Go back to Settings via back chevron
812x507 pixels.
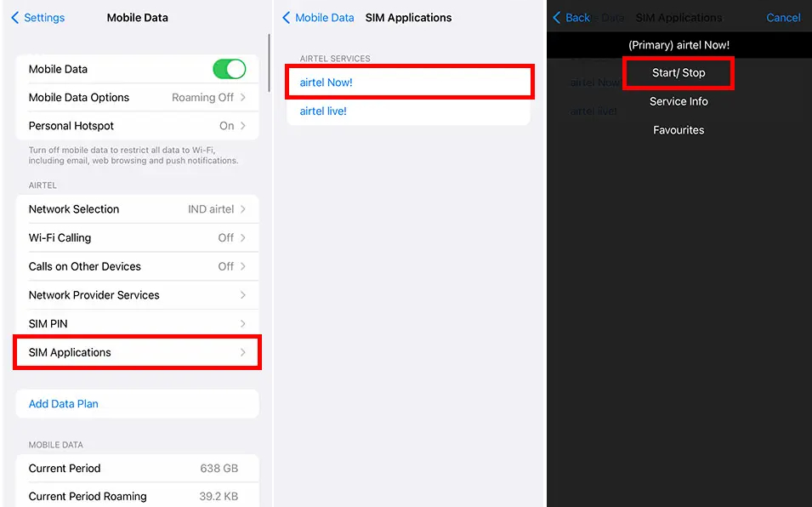point(15,18)
